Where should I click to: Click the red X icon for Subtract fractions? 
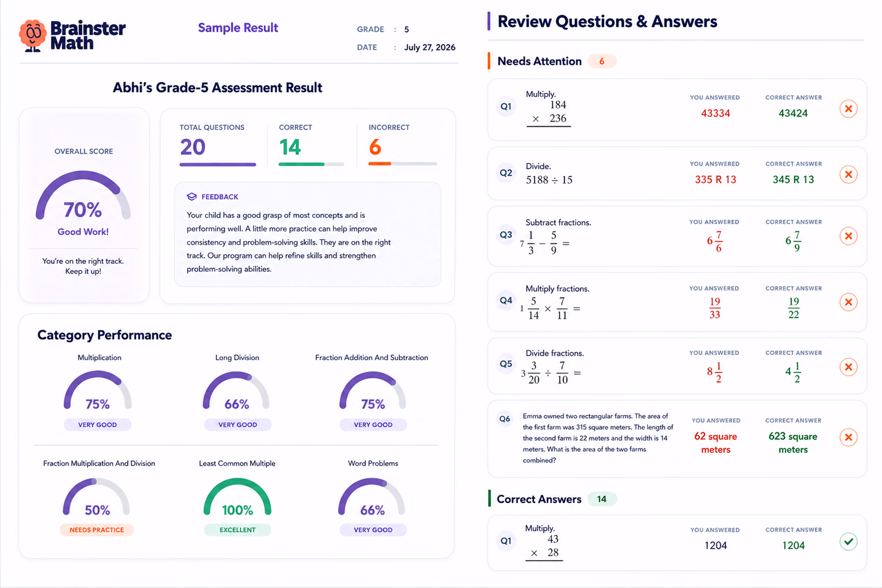coord(848,236)
